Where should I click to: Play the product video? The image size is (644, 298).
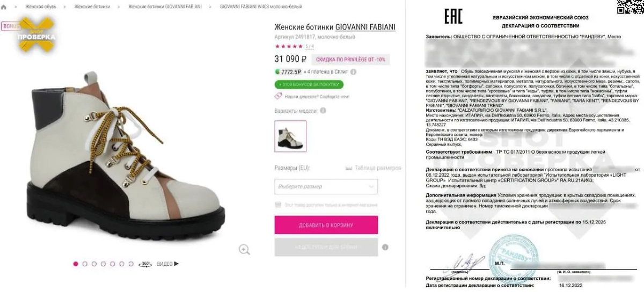coord(167,264)
